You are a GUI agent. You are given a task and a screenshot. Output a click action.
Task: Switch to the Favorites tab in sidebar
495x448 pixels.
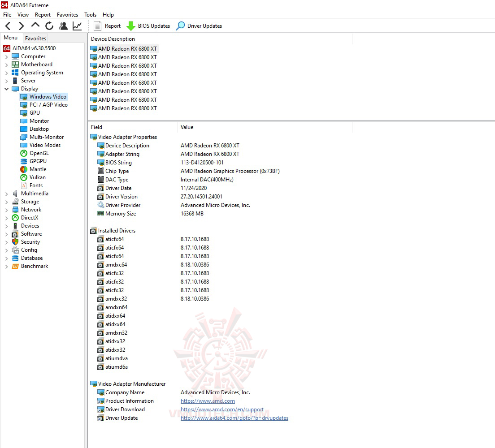pyautogui.click(x=36, y=38)
